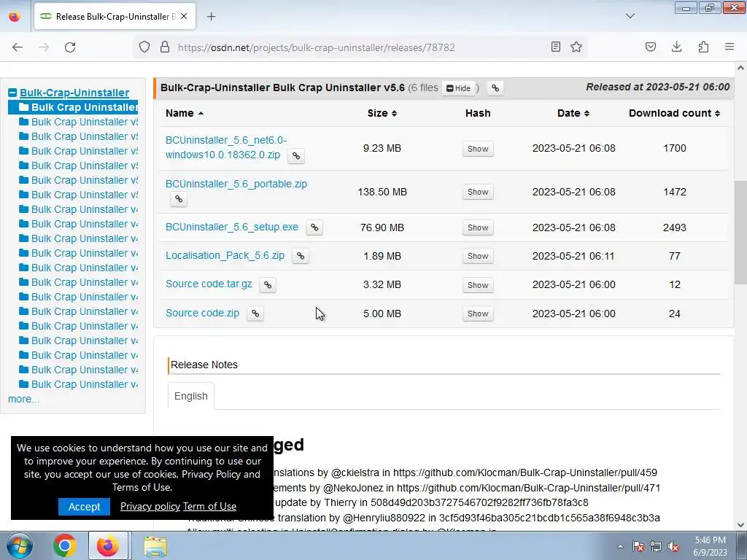Download Source code.tar.gz
Viewport: 747px width, 560px height.
(209, 284)
